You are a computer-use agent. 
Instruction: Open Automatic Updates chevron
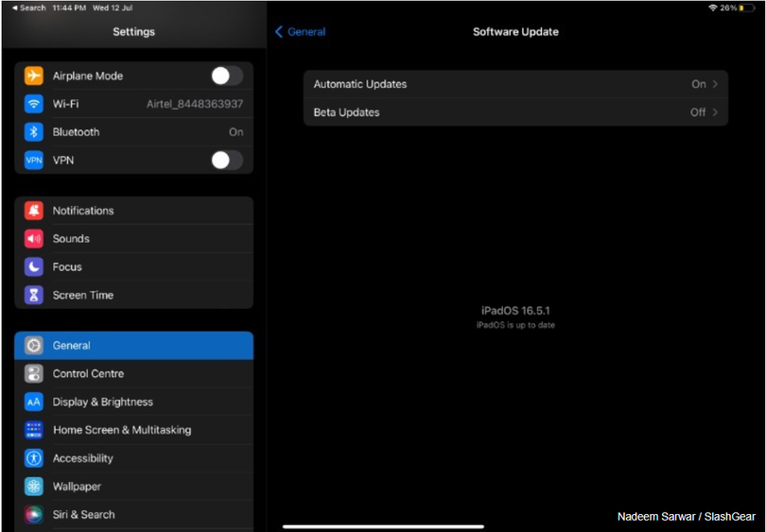pyautogui.click(x=715, y=84)
